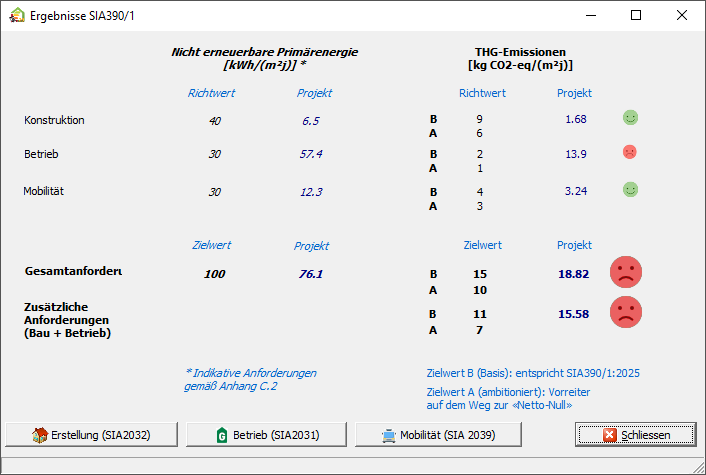706x475 pixels.
Task: Click the green smiley in the Mobilität row
Action: 630,189
